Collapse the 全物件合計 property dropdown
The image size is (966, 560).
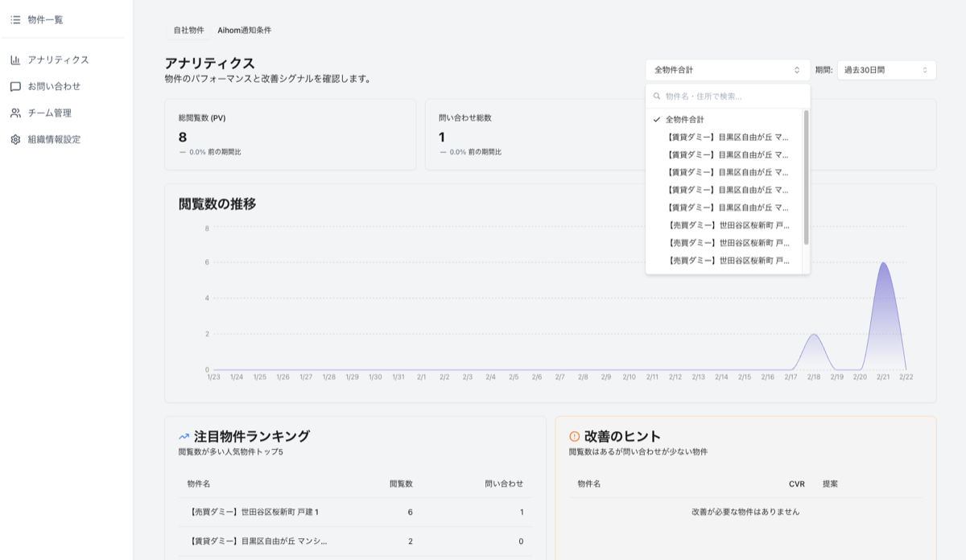727,70
